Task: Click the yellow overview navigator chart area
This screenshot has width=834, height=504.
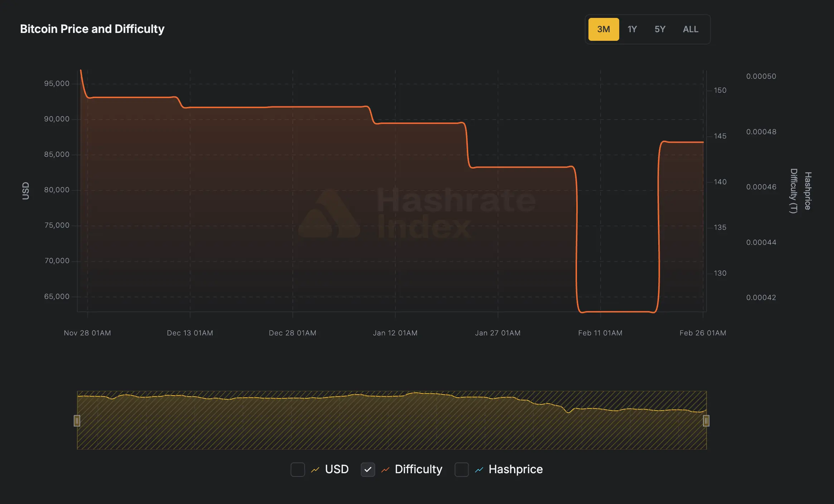Action: coord(392,426)
